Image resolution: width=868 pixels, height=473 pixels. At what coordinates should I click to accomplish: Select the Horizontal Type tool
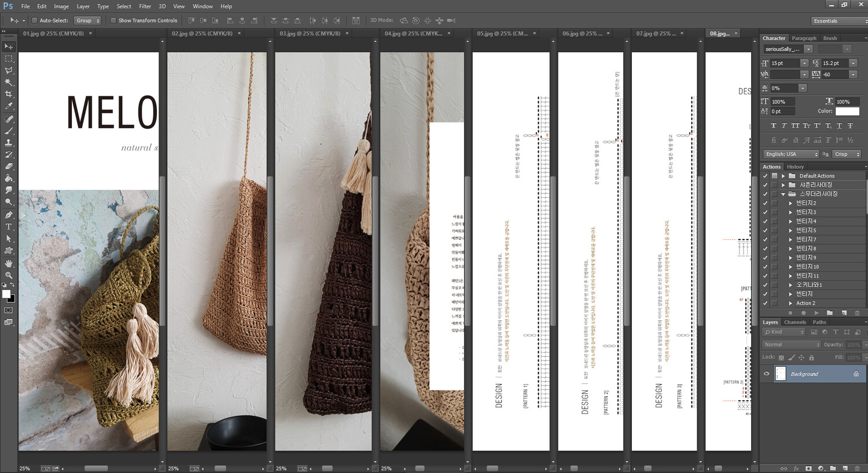pos(9,227)
